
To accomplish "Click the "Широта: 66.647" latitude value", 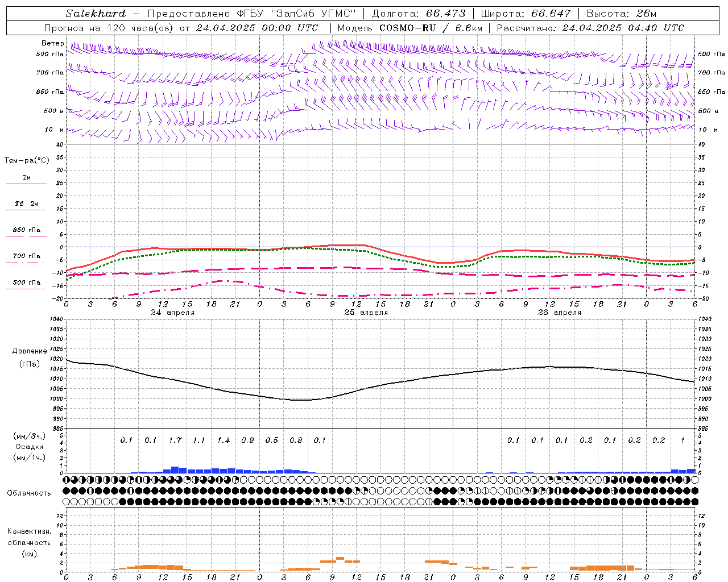I will (x=526, y=14).
